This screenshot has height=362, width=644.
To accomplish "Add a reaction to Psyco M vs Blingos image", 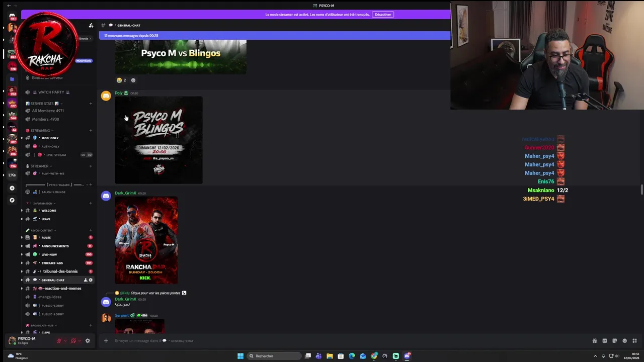I will tap(133, 80).
